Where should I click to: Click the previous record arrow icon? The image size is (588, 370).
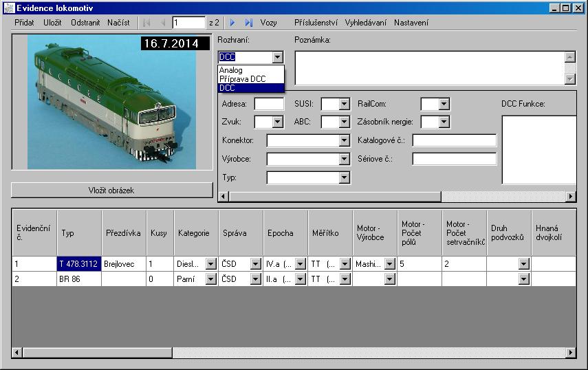coord(163,23)
